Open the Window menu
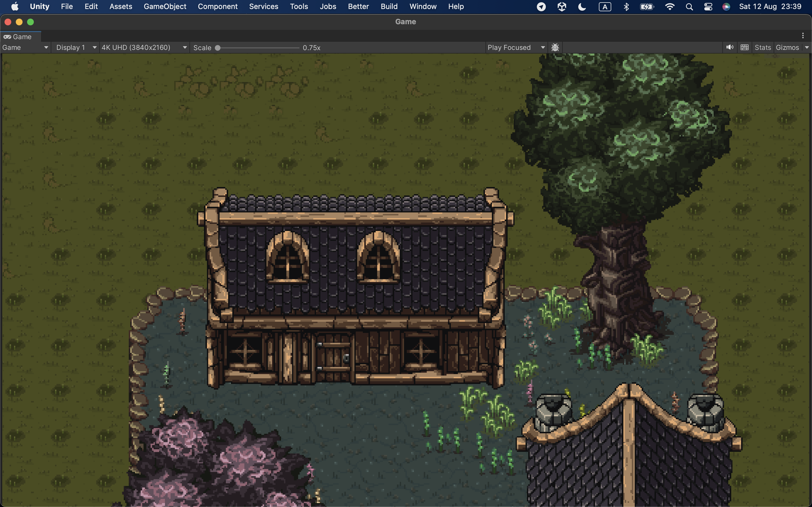 [x=423, y=6]
